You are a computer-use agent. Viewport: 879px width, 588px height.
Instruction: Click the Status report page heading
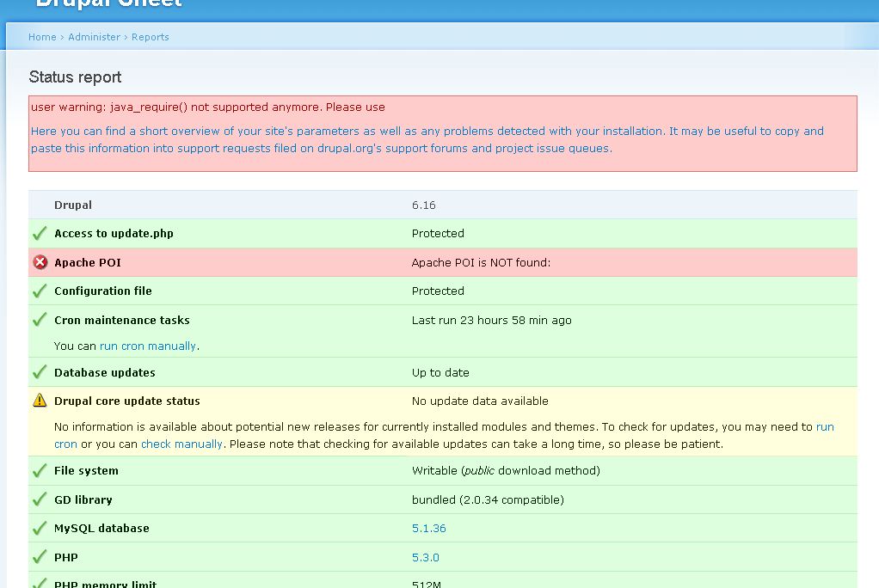[75, 77]
